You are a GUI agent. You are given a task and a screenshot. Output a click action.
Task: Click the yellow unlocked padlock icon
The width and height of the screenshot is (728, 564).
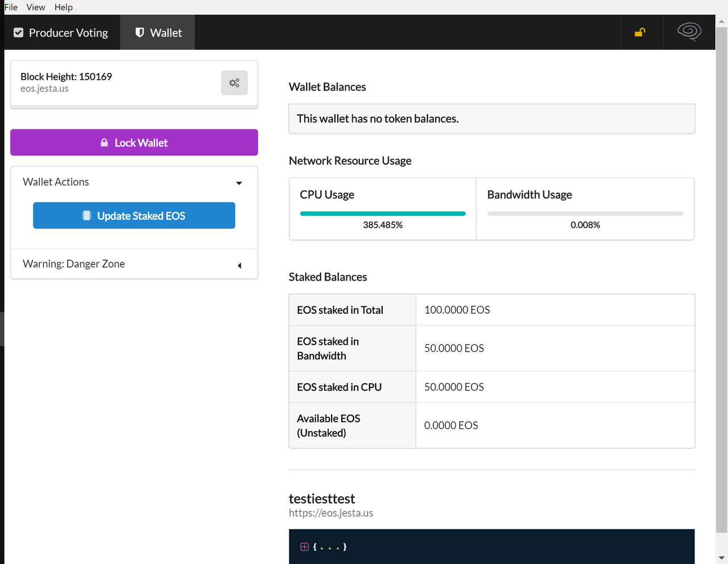640,32
